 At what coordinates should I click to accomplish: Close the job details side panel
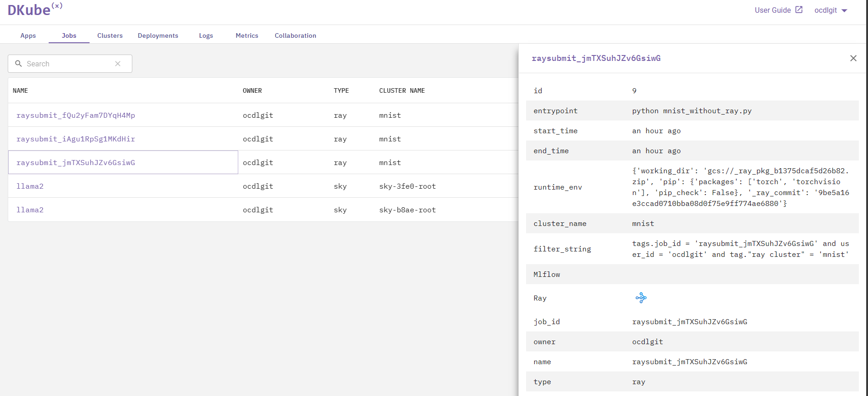click(x=853, y=58)
